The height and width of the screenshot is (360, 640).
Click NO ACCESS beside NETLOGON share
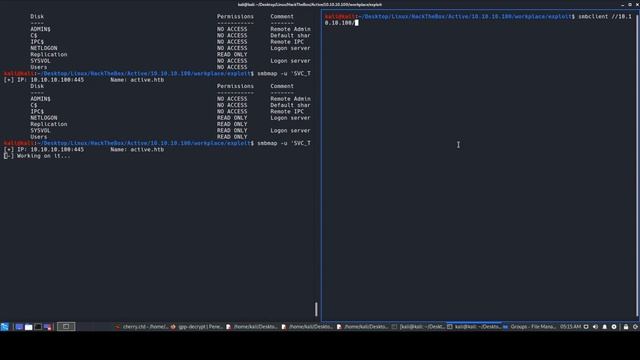tap(232, 48)
